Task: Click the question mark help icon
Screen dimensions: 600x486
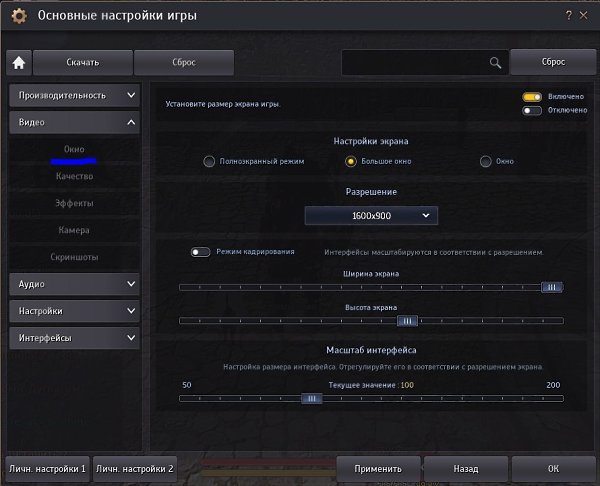Action: 568,16
